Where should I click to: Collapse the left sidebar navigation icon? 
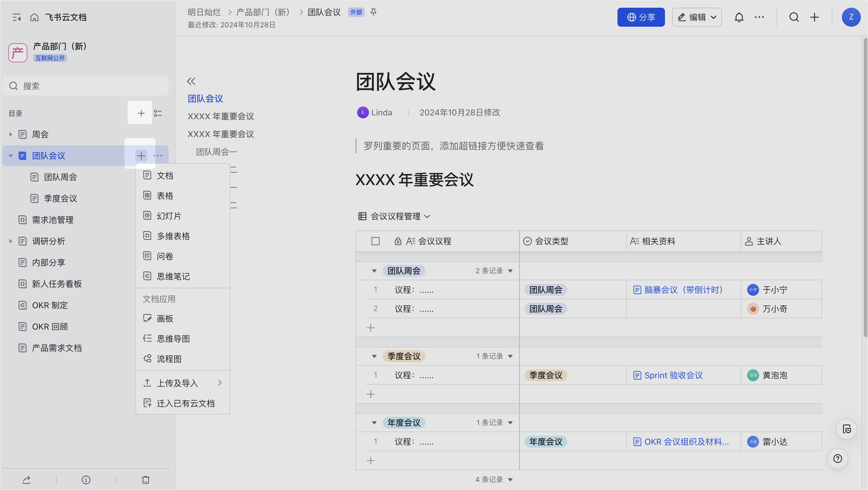[x=17, y=17]
